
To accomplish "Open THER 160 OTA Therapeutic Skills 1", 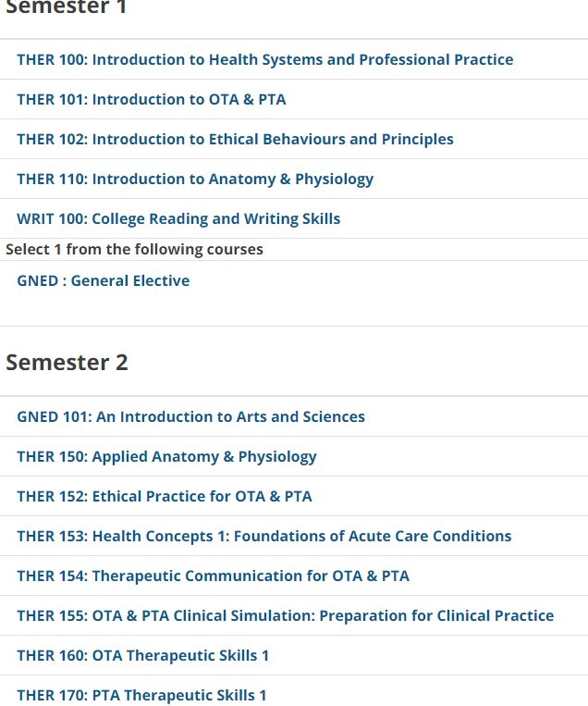I will click(x=143, y=655).
